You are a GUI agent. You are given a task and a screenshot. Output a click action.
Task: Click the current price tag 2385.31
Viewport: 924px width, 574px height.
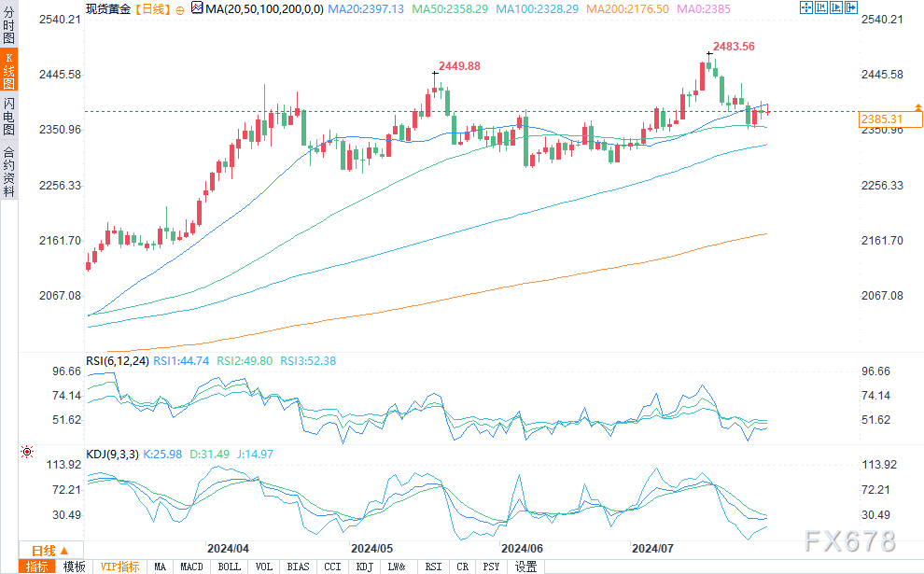pyautogui.click(x=890, y=119)
